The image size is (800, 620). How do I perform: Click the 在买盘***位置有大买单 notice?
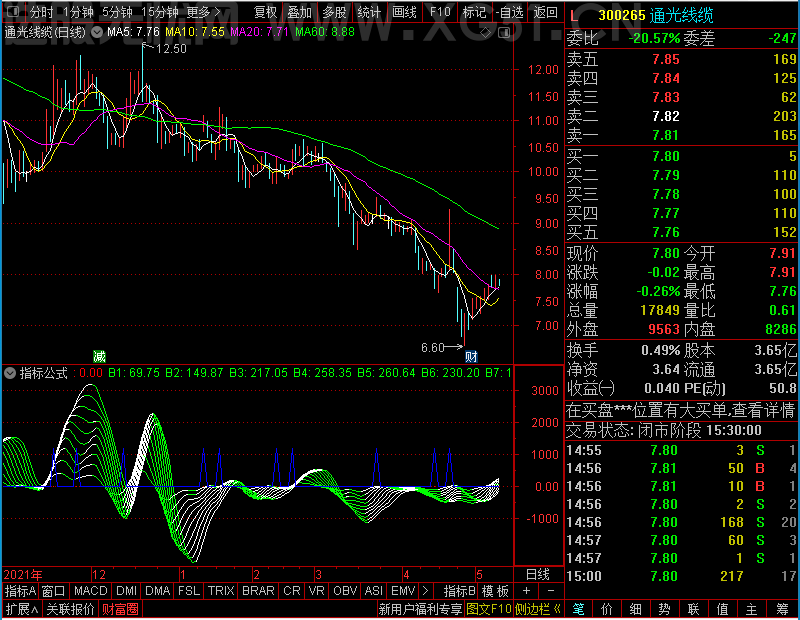pos(681,410)
